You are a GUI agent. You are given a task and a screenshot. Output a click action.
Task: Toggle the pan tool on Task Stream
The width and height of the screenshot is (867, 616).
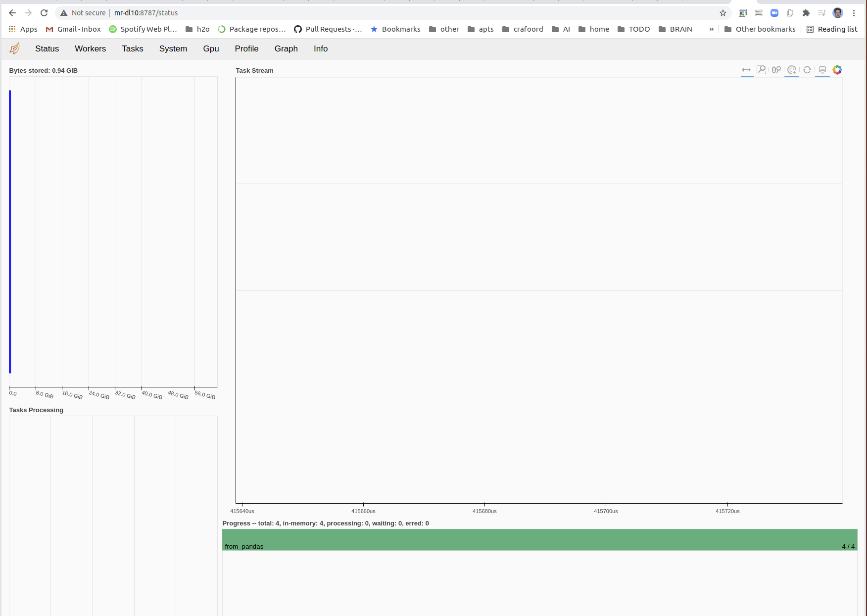coord(747,70)
